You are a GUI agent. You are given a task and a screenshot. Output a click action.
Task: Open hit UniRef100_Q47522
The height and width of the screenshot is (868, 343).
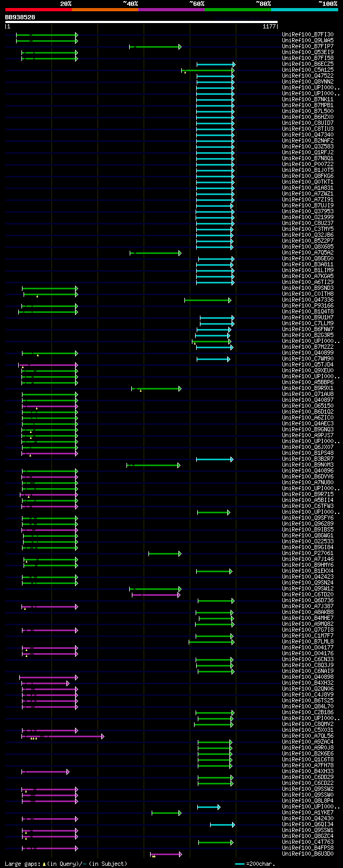[308, 76]
